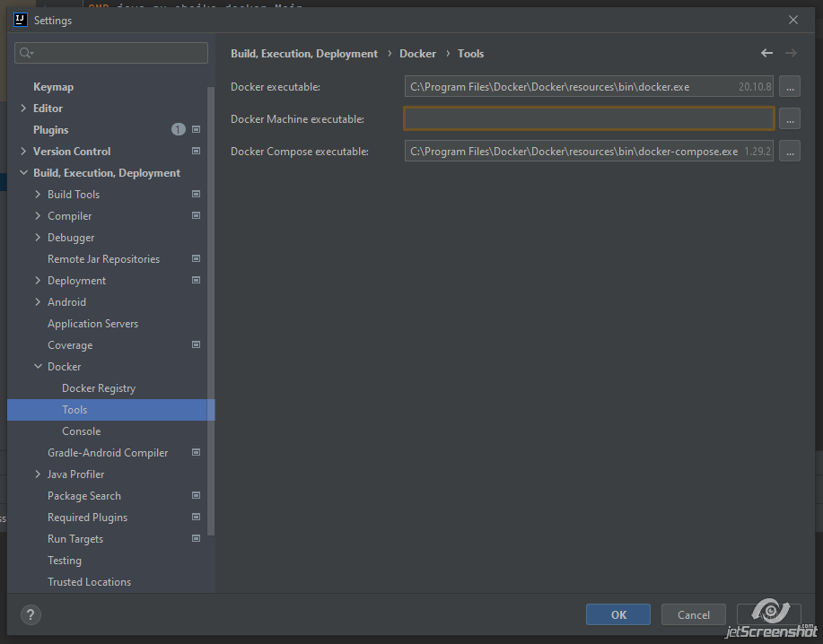
Task: Click the project-level icon next to Version Control
Action: coord(196,151)
